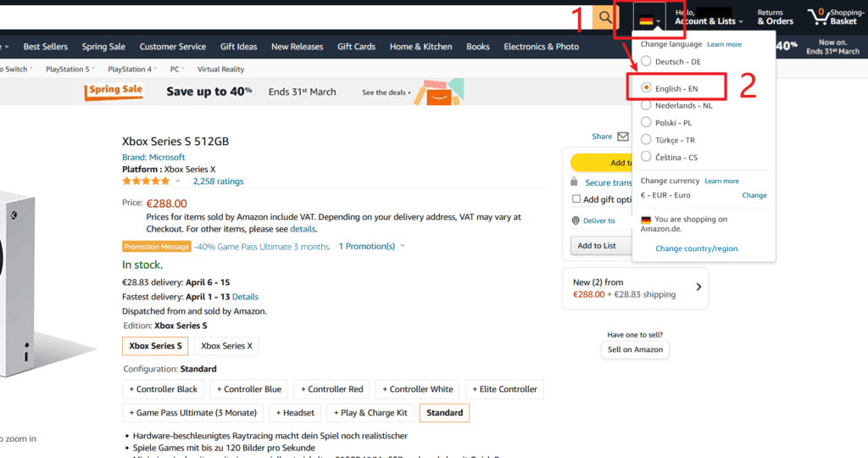Open the shopping basket icon
The image size is (868, 458).
pos(817,16)
